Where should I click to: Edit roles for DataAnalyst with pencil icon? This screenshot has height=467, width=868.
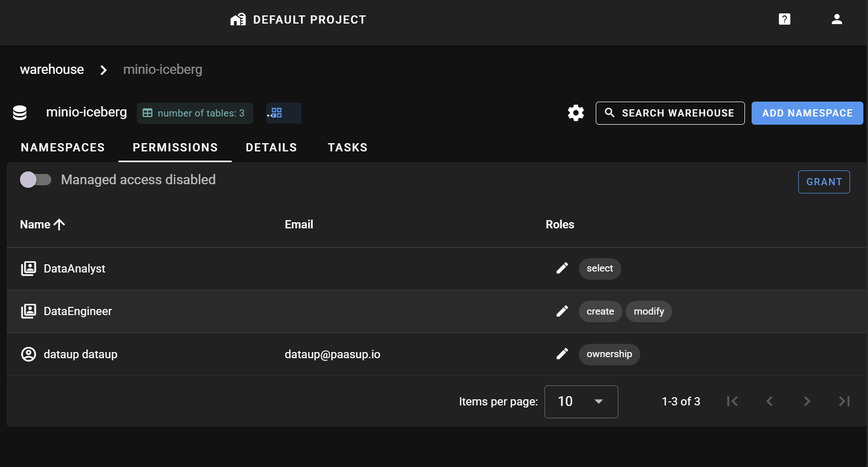click(x=562, y=268)
